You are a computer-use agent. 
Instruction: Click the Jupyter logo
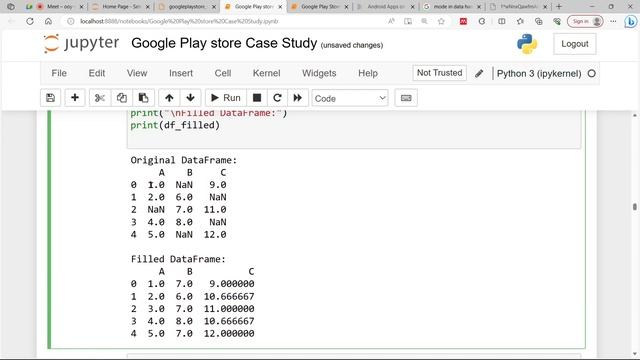pos(81,43)
